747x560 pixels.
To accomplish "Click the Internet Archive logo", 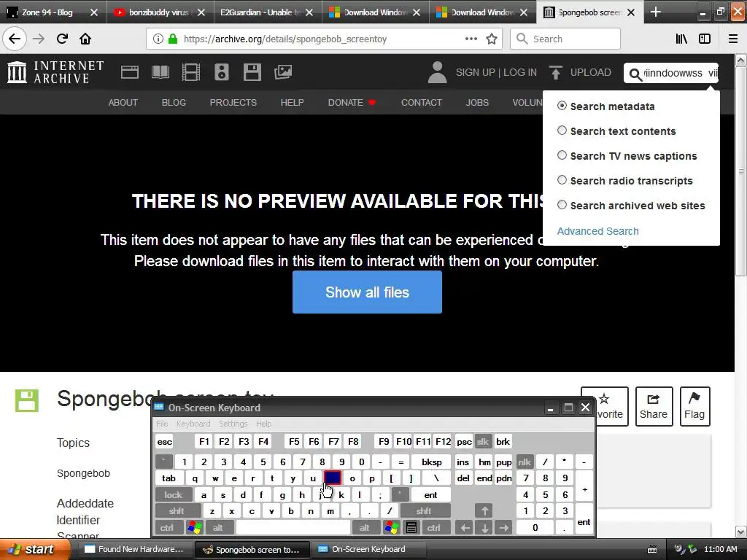I will click(x=55, y=72).
